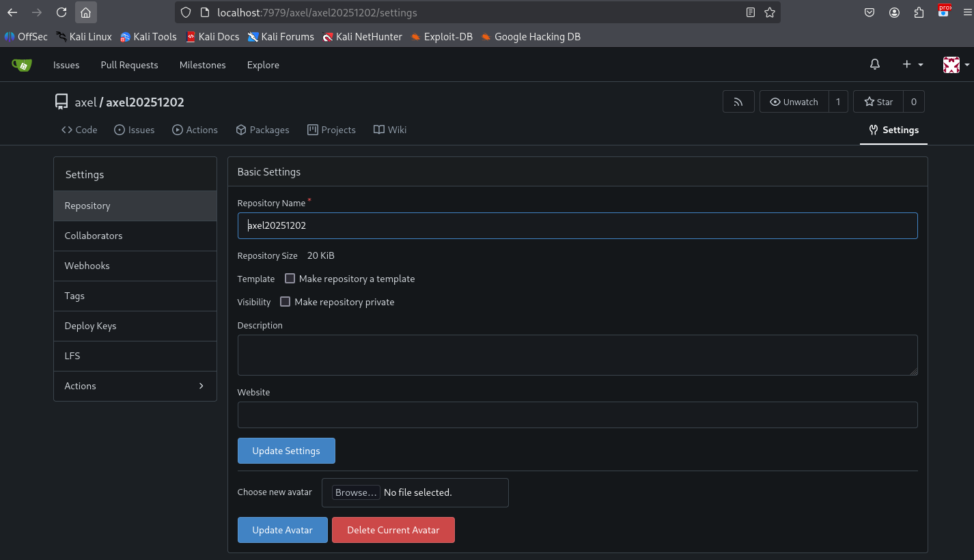Check Make repository private
This screenshot has width=974, height=560.
(286, 302)
